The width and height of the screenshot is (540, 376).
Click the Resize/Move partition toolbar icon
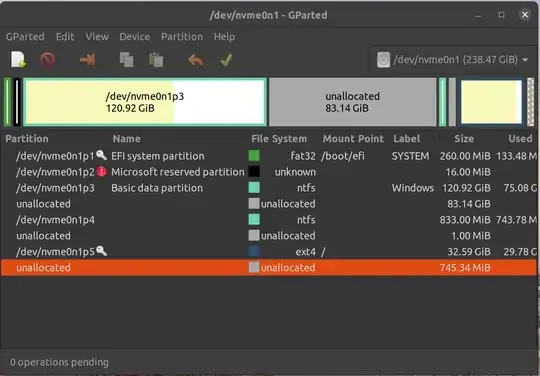(87, 60)
